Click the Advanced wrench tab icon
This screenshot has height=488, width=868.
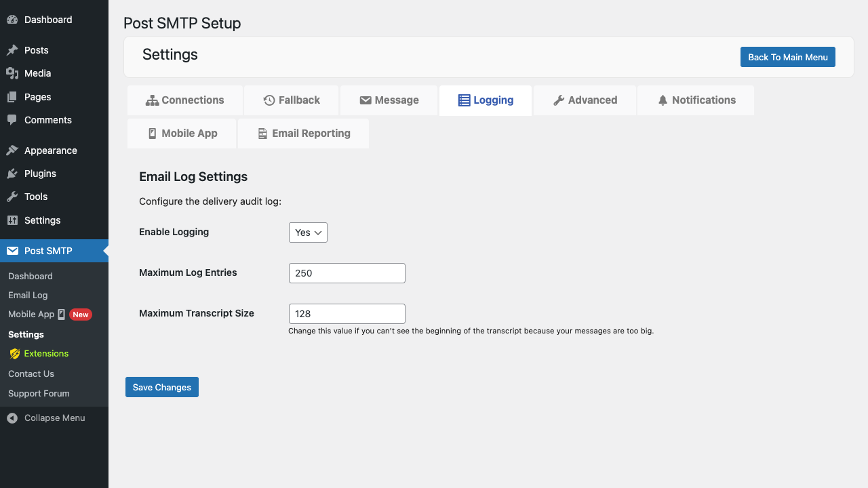pos(559,100)
